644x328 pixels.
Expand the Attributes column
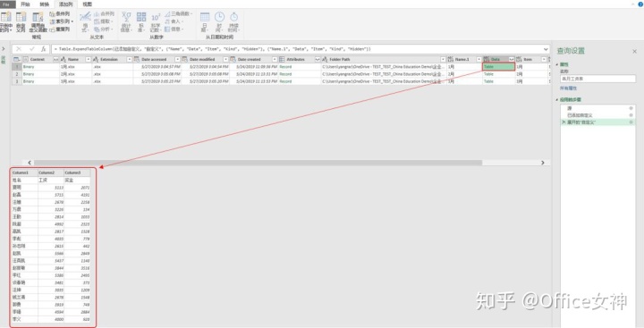click(317, 60)
